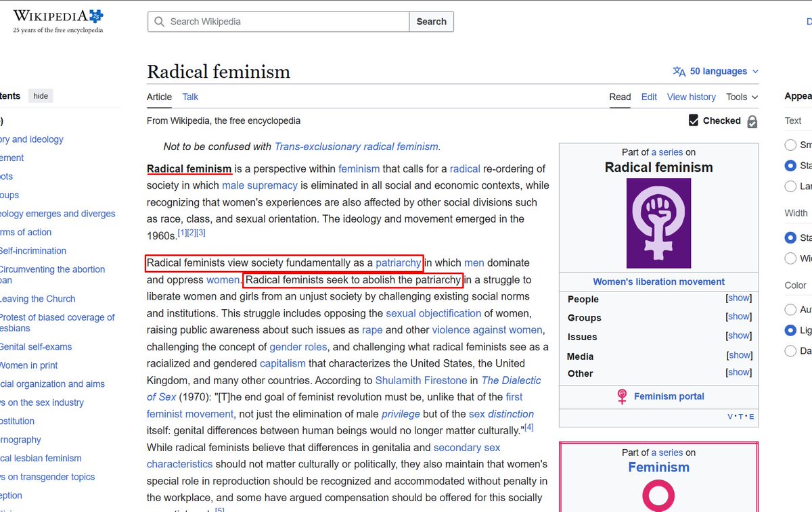This screenshot has height=512, width=812.
Task: Click 'a series' link in the Radical feminism box
Action: 667,152
